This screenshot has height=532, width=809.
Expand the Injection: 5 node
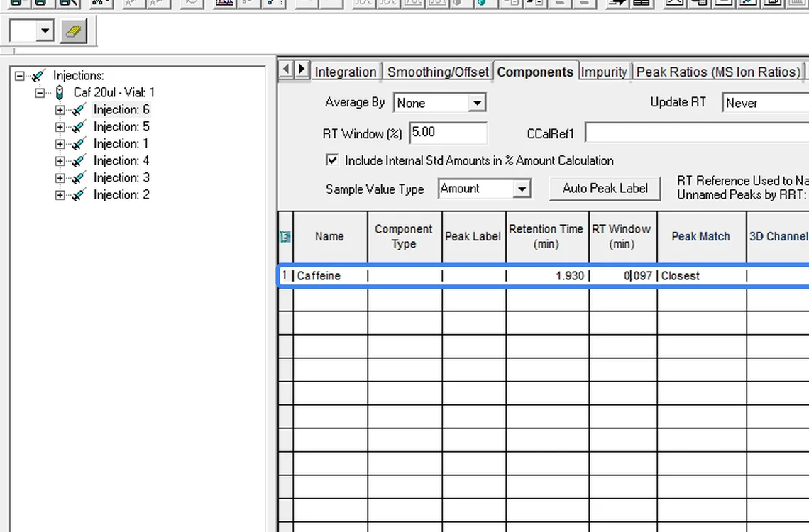point(60,128)
